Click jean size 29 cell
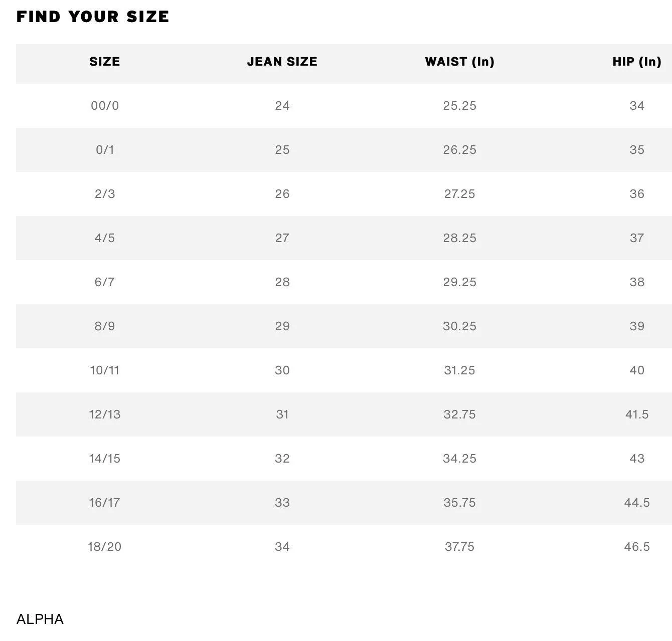 click(282, 326)
